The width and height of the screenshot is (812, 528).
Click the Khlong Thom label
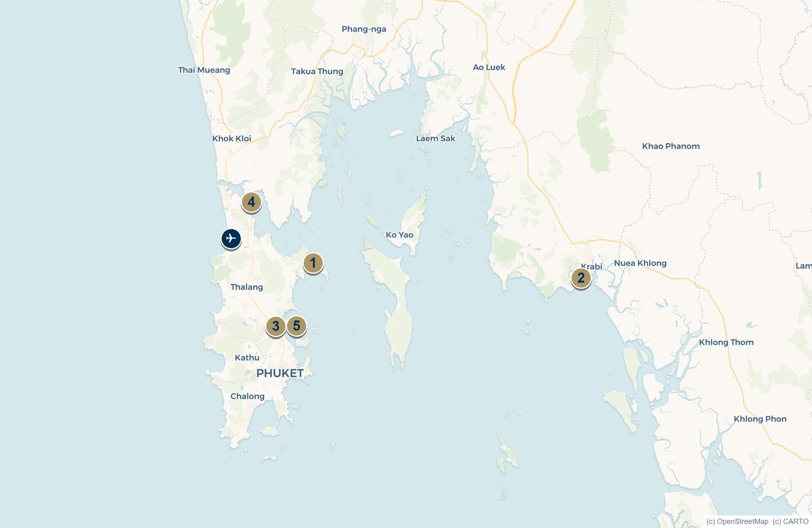pos(726,342)
